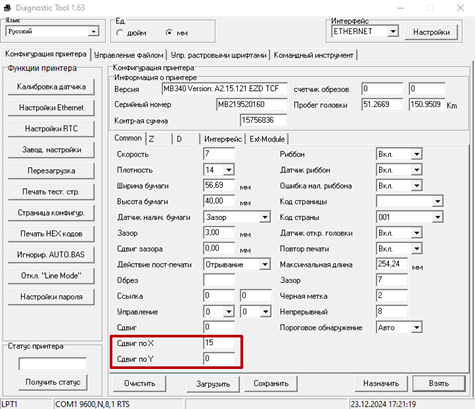This screenshot has height=409, width=475.
Task: Click the Серийный номер field
Action: pos(251,105)
